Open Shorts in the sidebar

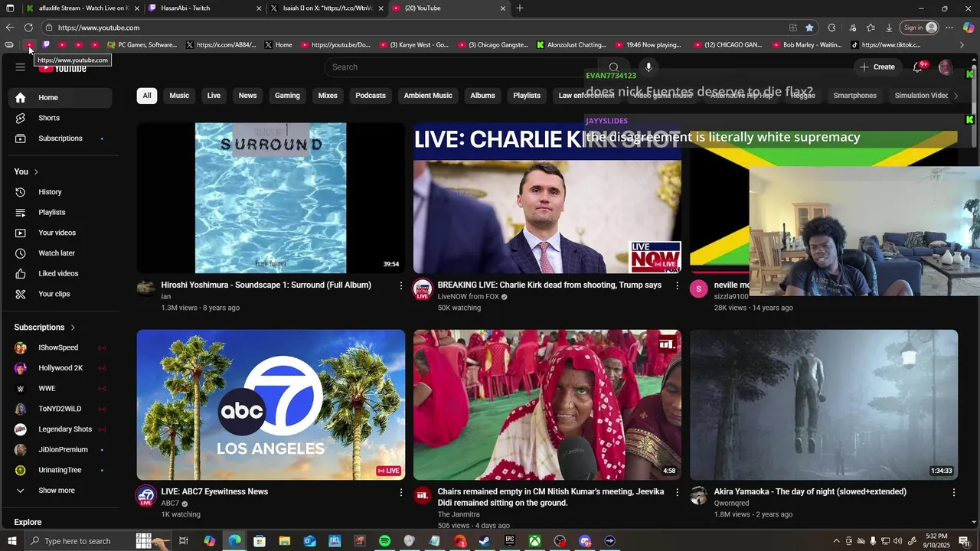[x=60, y=118]
